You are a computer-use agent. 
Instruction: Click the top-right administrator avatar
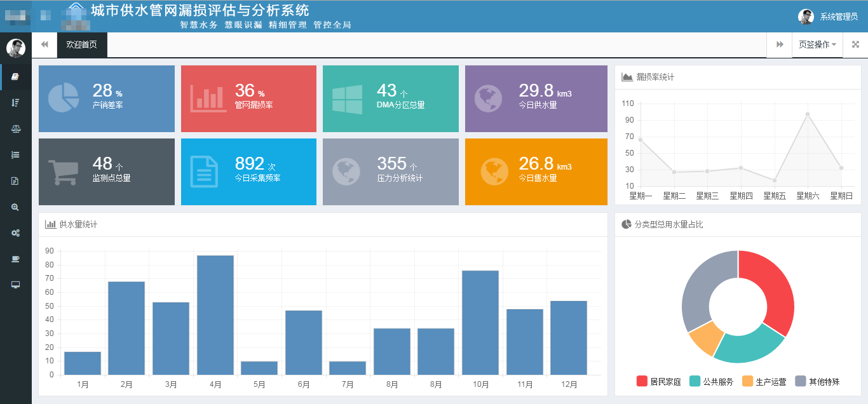point(806,17)
